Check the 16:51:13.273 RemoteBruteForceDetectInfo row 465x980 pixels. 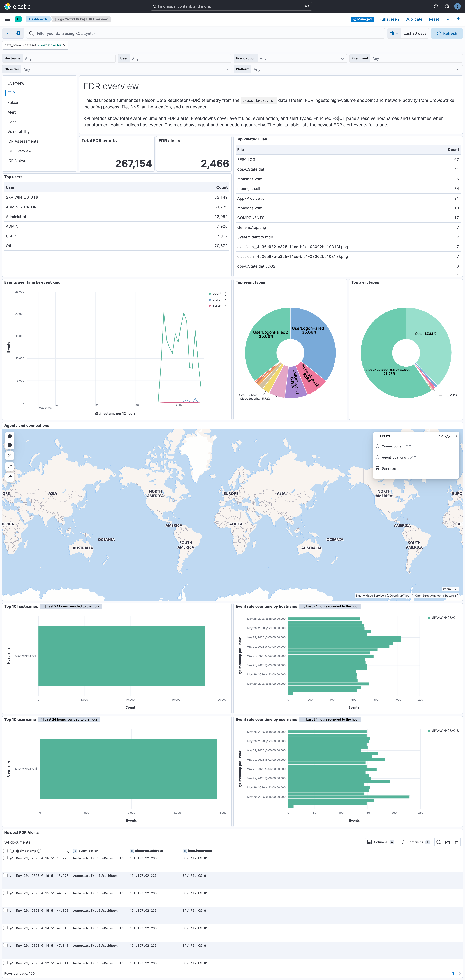(x=5, y=858)
